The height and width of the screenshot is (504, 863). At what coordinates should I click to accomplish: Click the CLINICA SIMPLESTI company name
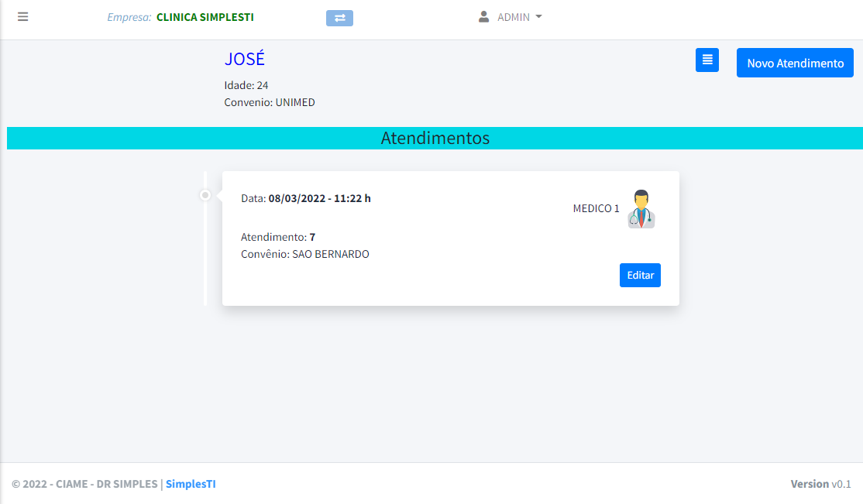coord(205,17)
